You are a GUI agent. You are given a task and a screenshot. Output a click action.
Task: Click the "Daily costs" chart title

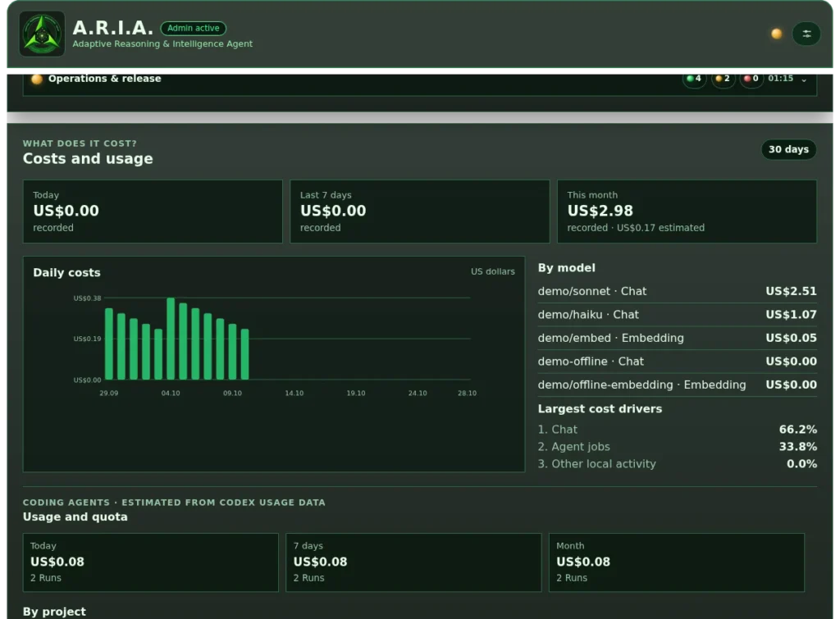[66, 272]
